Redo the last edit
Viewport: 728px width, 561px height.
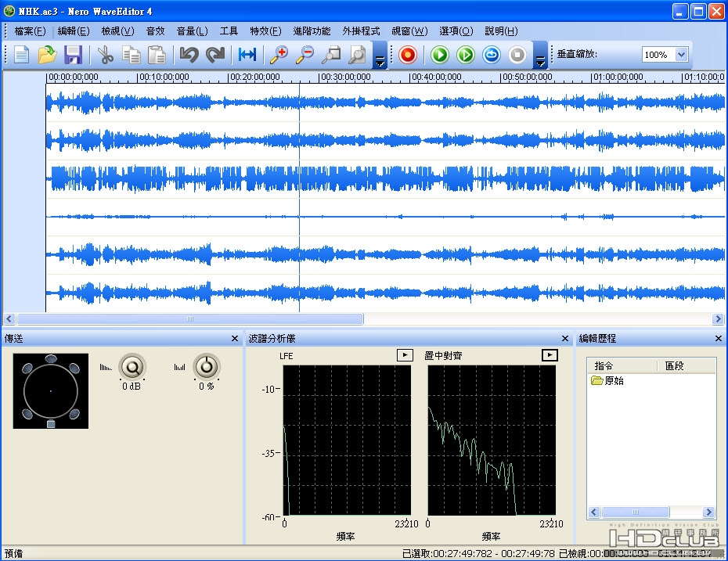215,55
